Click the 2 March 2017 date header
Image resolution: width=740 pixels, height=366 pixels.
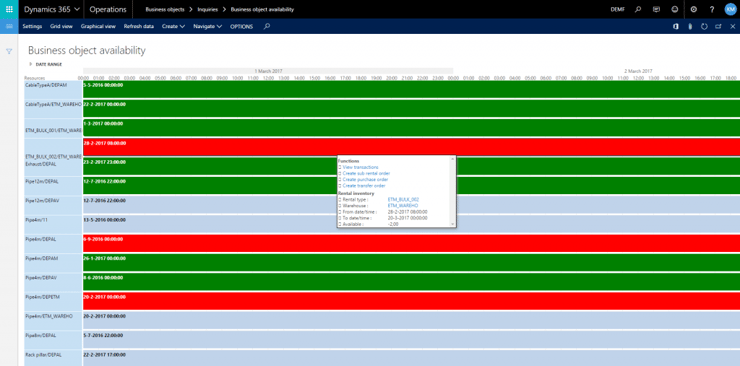(x=638, y=71)
